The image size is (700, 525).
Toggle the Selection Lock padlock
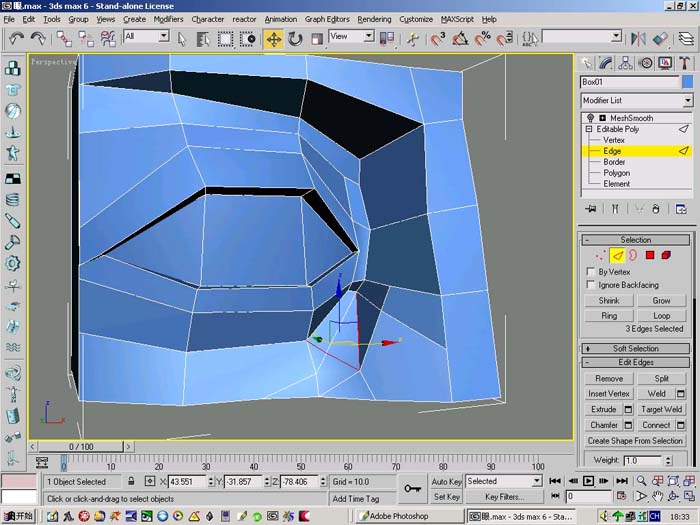pyautogui.click(x=131, y=481)
